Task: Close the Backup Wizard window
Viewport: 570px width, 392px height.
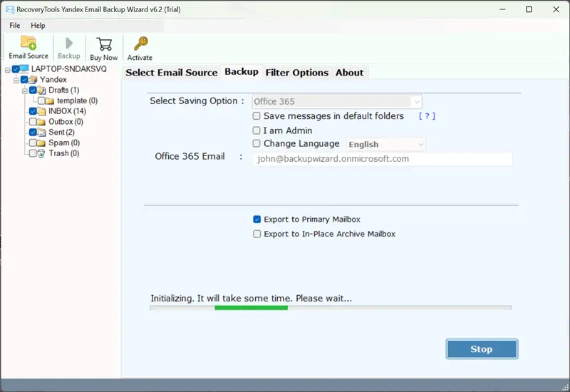Action: [x=556, y=9]
